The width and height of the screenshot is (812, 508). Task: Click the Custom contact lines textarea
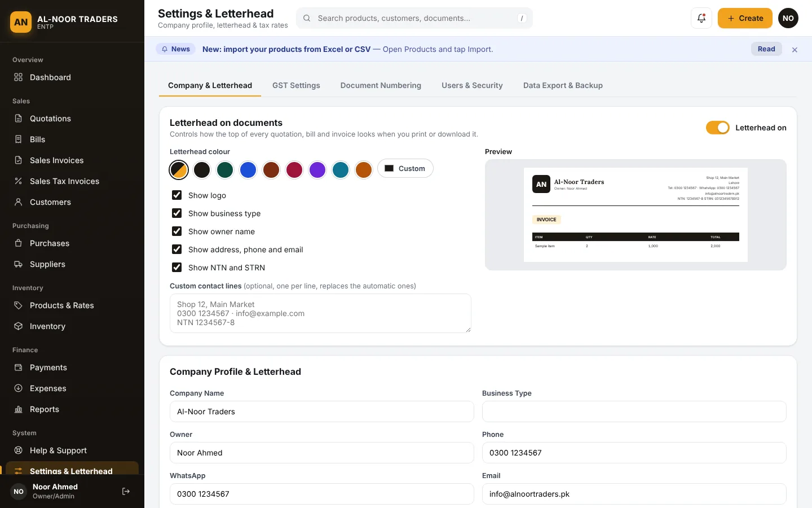tap(320, 313)
